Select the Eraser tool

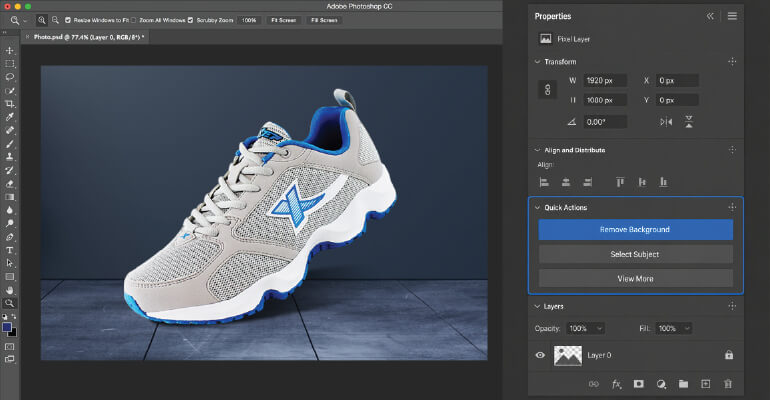pyautogui.click(x=9, y=184)
